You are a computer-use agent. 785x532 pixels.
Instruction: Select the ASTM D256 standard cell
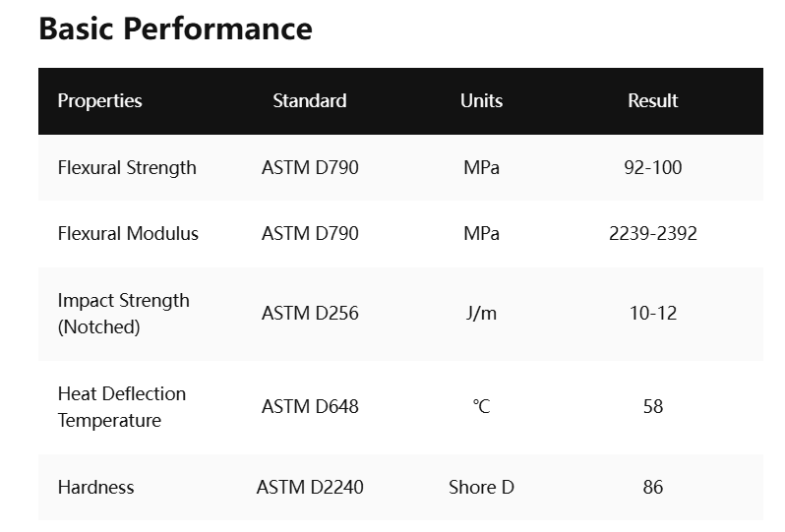coord(310,314)
